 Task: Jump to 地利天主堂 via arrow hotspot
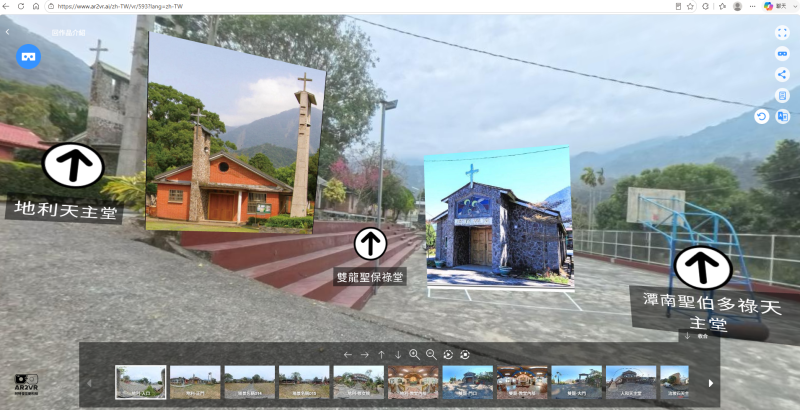click(73, 165)
